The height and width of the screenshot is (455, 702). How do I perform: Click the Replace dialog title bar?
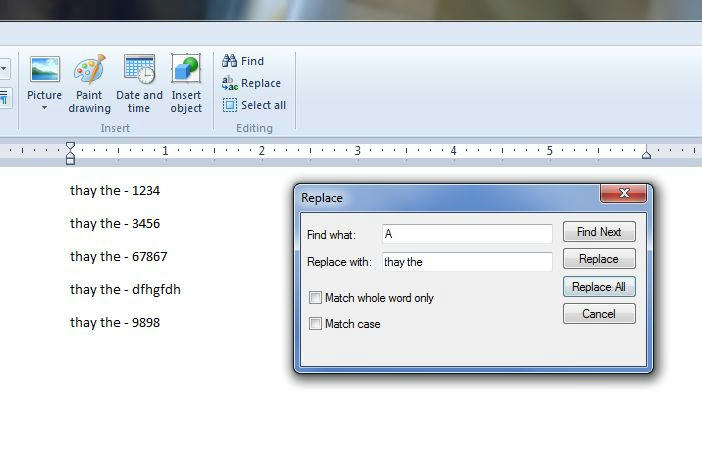(x=448, y=197)
